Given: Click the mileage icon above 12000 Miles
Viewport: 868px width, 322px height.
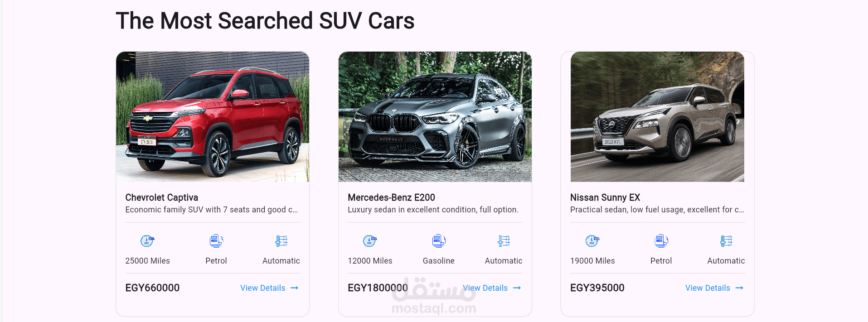Looking at the screenshot, I should point(370,241).
